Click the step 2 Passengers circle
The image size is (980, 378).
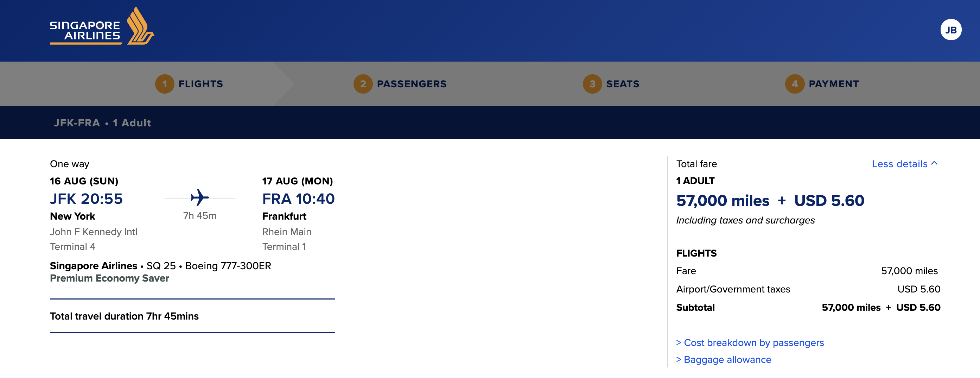(x=363, y=84)
